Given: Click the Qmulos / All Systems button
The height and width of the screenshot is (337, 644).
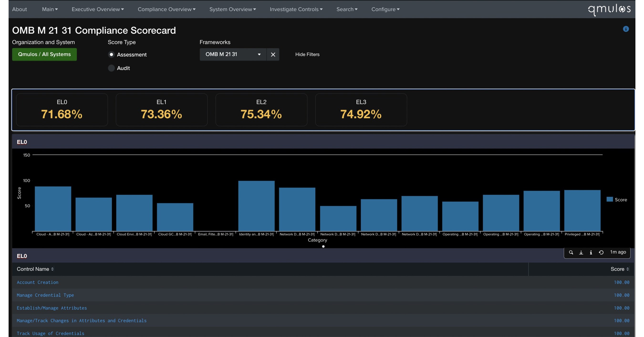Looking at the screenshot, I should coord(44,55).
